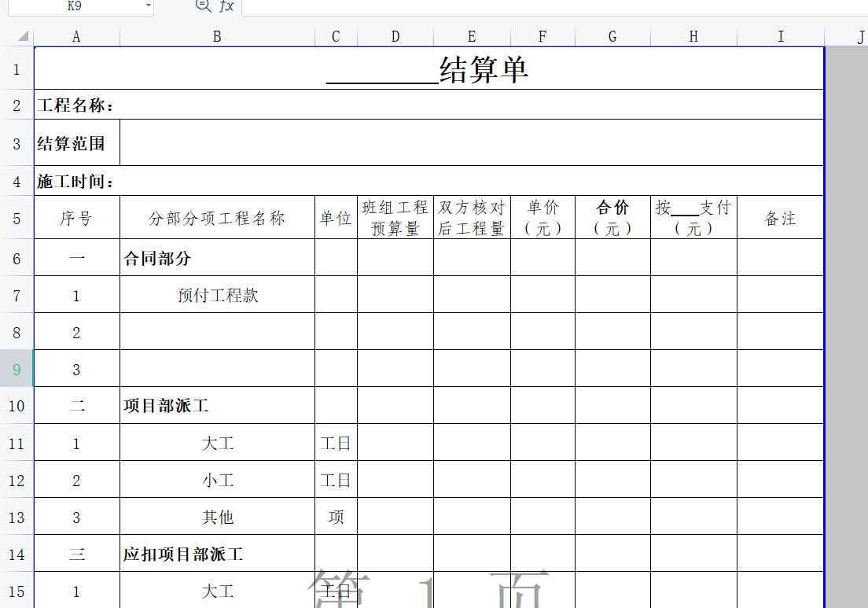
Task: Select the 预付工程款 cell
Action: coord(218,296)
